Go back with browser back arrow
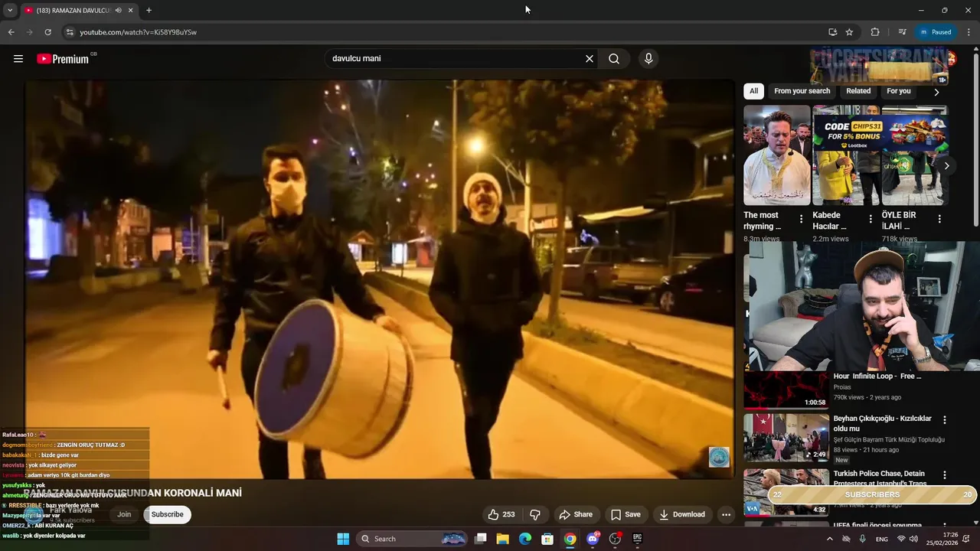 tap(11, 32)
